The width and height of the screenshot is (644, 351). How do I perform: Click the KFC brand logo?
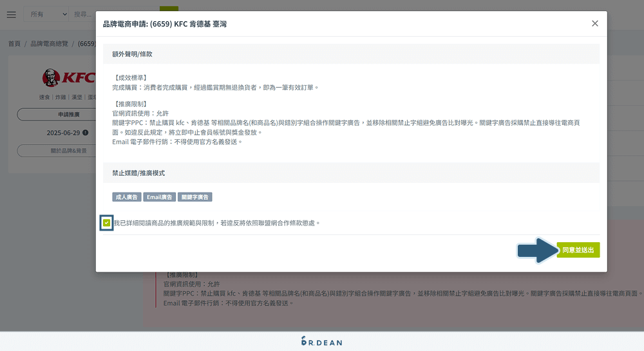[x=69, y=77]
